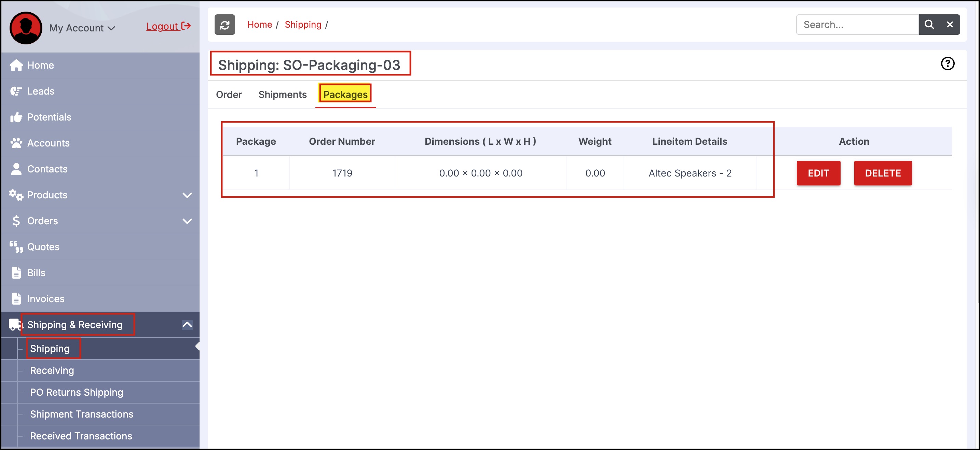Click the search magnifier icon
The image size is (980, 450).
(929, 25)
